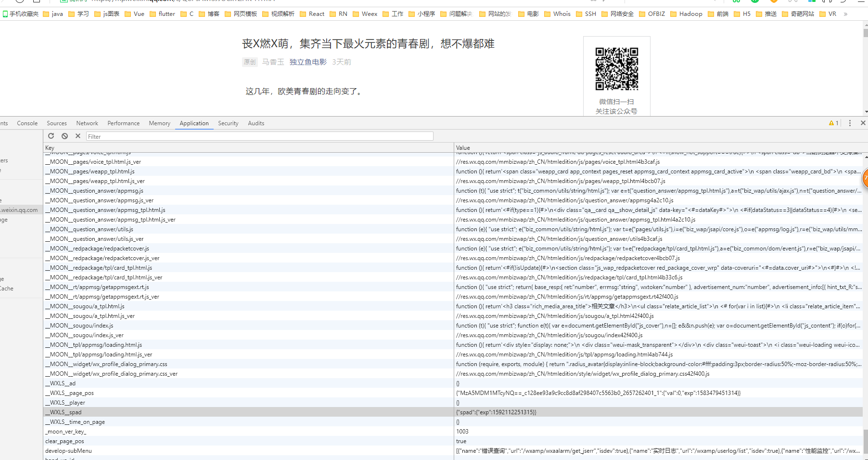Open the 博客 bookmark folder
The height and width of the screenshot is (460, 868).
tap(209, 14)
